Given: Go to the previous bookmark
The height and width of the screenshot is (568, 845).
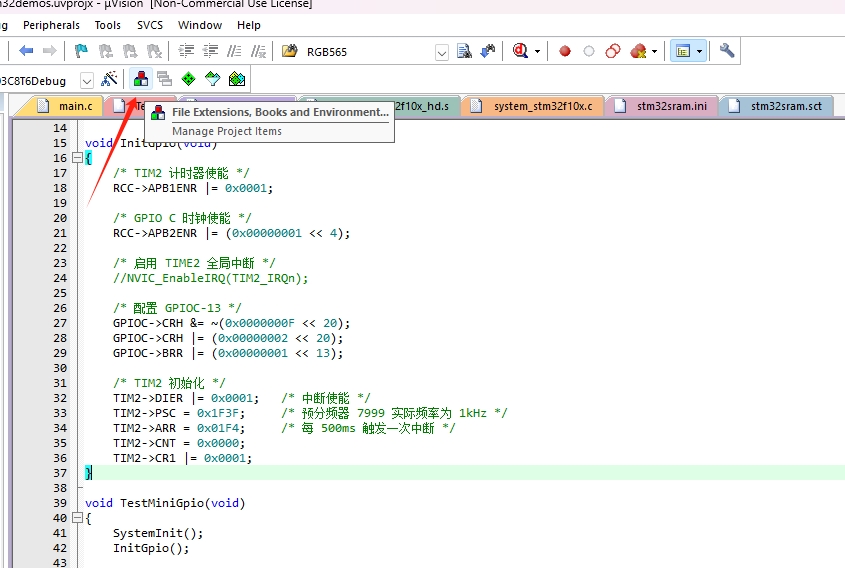Looking at the screenshot, I should (105, 51).
